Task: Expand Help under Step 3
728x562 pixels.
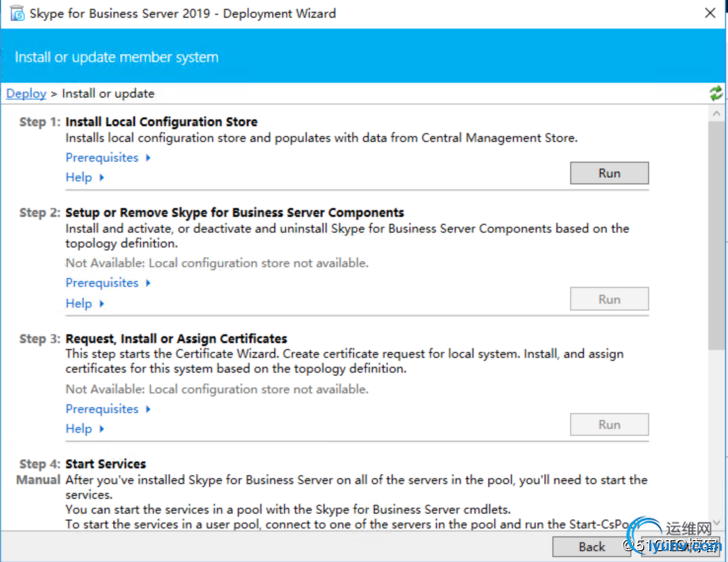Action: point(85,429)
